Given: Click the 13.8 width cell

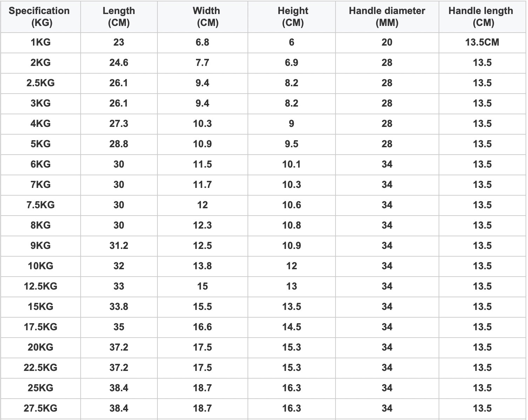Looking at the screenshot, I should click(203, 266).
